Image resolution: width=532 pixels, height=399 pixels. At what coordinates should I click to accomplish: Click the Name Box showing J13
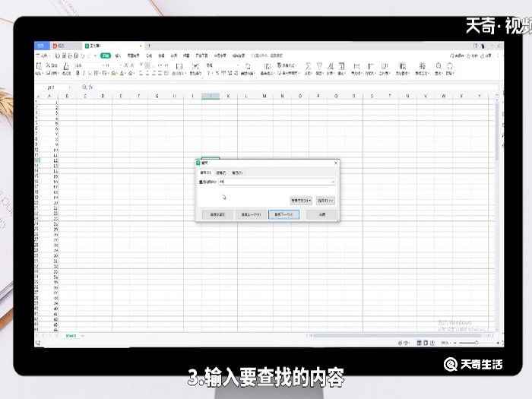54,87
